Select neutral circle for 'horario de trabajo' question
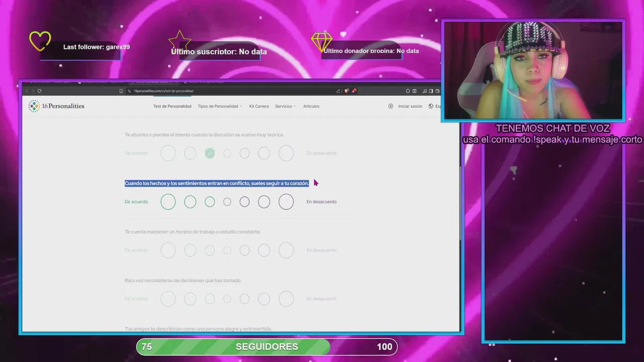The height and width of the screenshot is (362, 644). [x=227, y=250]
